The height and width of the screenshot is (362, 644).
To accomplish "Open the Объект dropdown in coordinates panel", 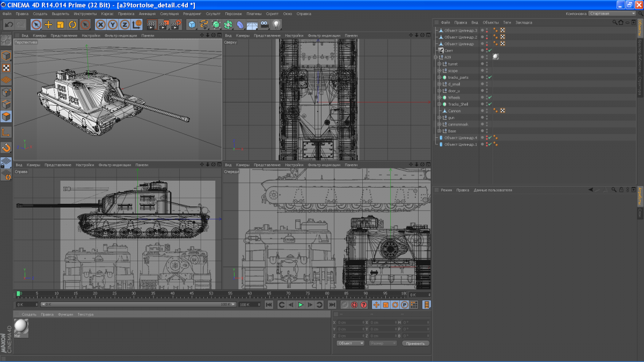I will [x=350, y=343].
